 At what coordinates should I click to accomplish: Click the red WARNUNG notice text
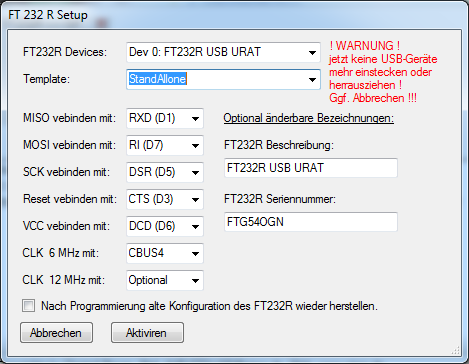[383, 72]
